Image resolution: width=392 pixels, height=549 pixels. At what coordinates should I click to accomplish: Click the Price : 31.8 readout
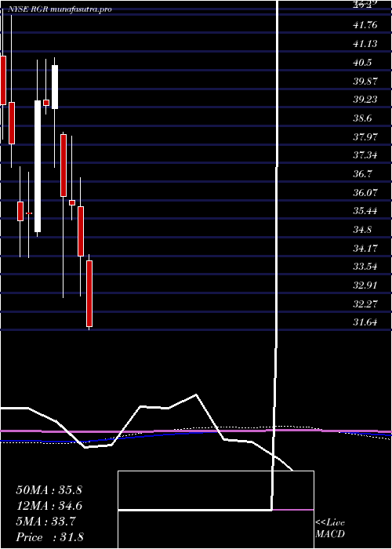point(49,537)
